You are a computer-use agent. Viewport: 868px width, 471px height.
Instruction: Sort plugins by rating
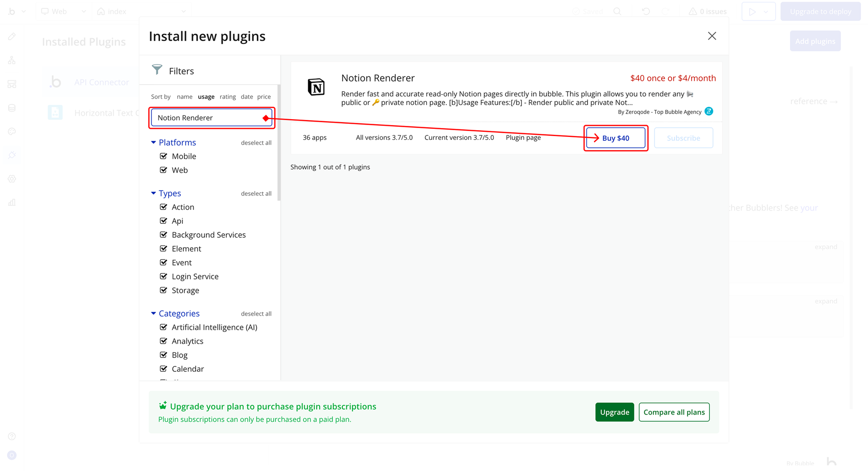[x=228, y=97]
